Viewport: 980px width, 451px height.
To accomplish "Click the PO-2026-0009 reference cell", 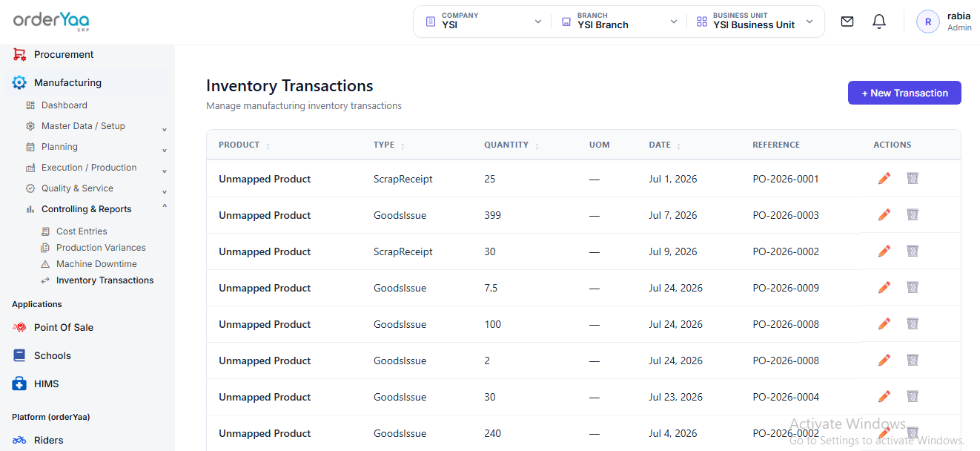I will (x=786, y=288).
